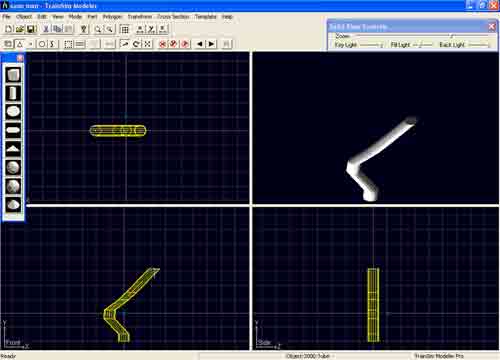This screenshot has width=500, height=360.
Task: Add a cube primitive from the palette
Action: click(13, 75)
